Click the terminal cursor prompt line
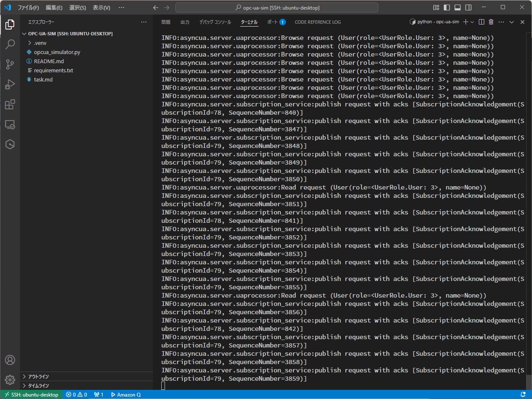The width and height of the screenshot is (532, 399). tap(163, 386)
